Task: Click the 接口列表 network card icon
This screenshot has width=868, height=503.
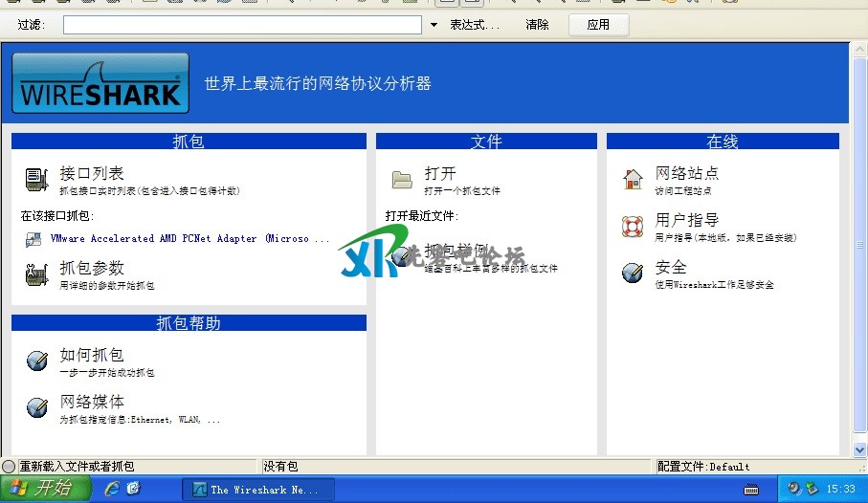Action: (x=36, y=179)
